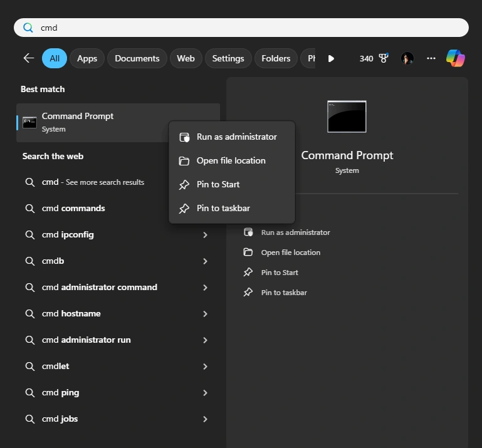Click Run as administrator in right panel
The image size is (482, 448).
pyautogui.click(x=295, y=232)
